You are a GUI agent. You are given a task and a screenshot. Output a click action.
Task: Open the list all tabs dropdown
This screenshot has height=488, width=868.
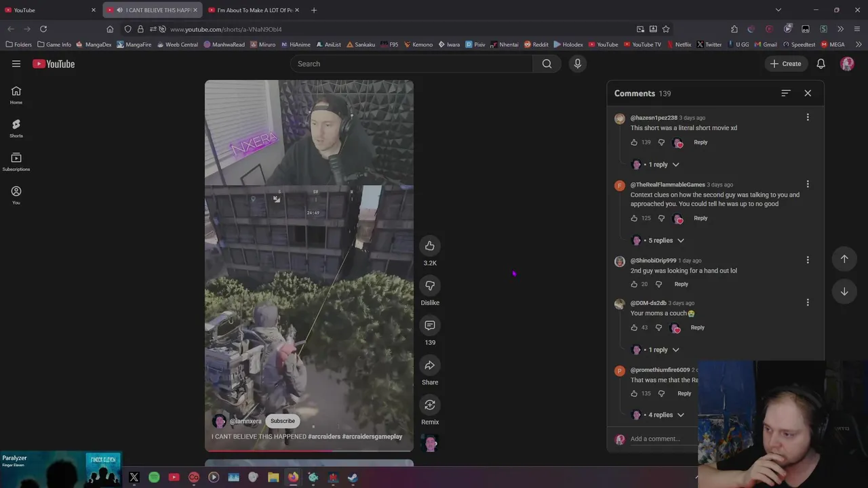pyautogui.click(x=778, y=10)
